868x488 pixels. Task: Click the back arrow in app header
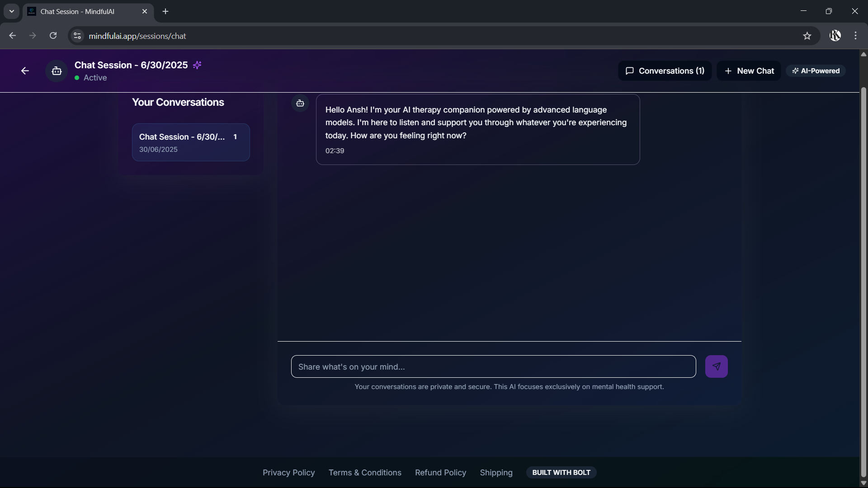click(x=25, y=71)
